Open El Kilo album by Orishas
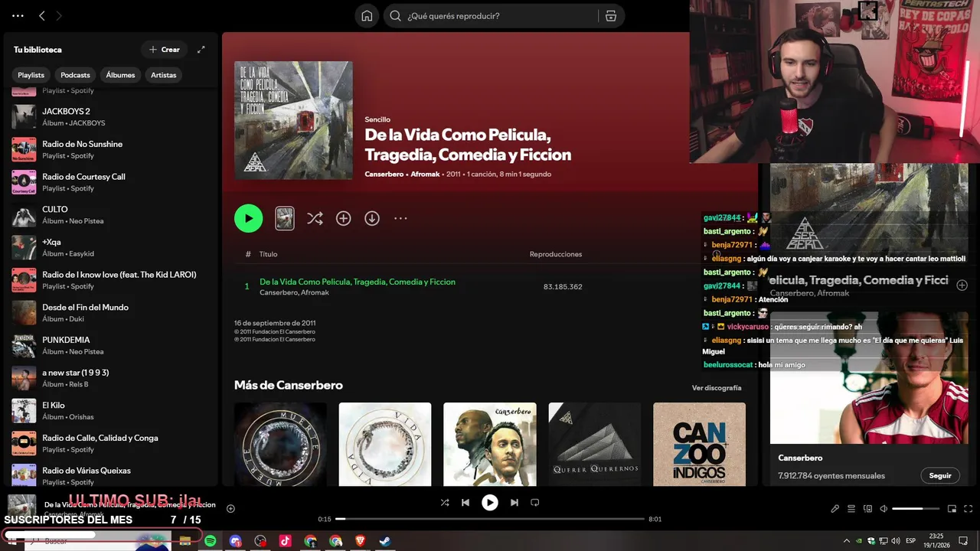 [x=111, y=410]
